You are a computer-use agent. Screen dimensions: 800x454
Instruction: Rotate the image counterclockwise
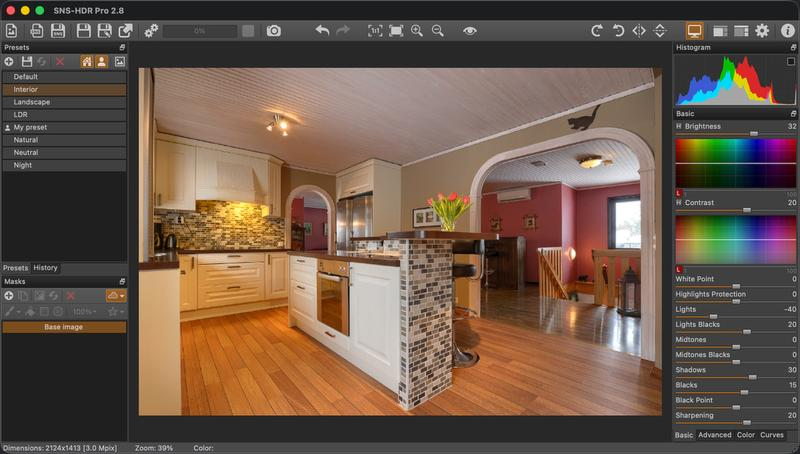coord(618,31)
